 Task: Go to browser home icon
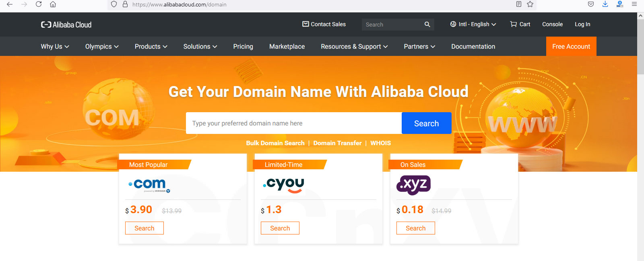pyautogui.click(x=53, y=4)
